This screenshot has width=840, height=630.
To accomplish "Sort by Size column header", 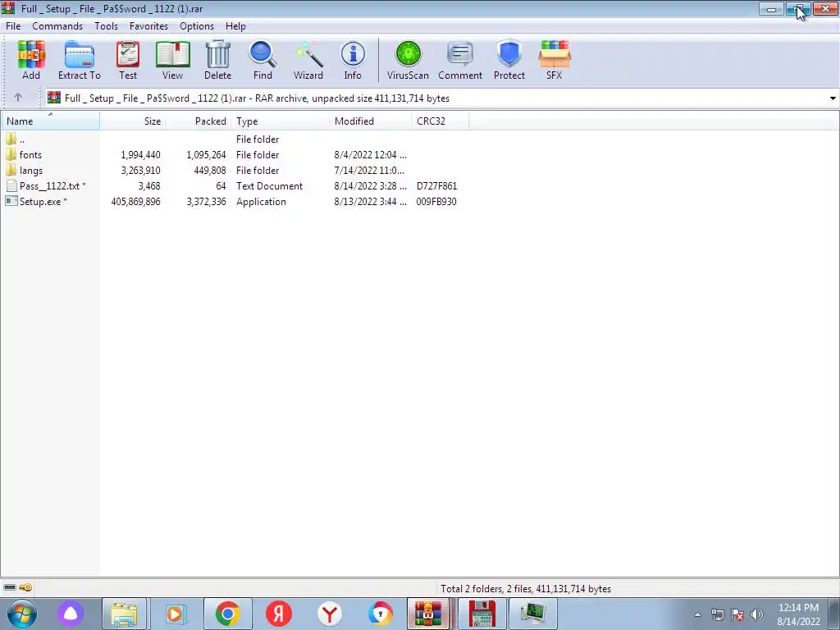I will [132, 121].
